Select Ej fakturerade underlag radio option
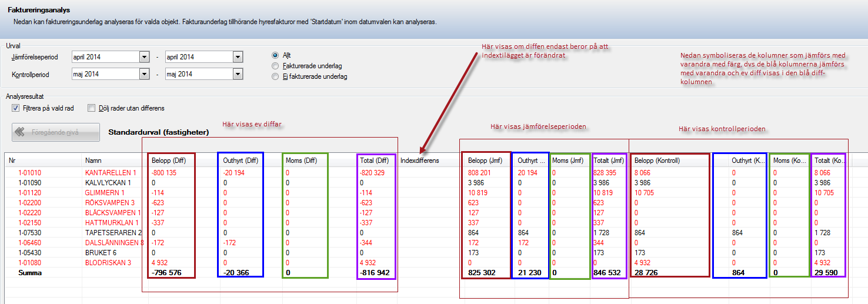868x304 pixels. (275, 76)
